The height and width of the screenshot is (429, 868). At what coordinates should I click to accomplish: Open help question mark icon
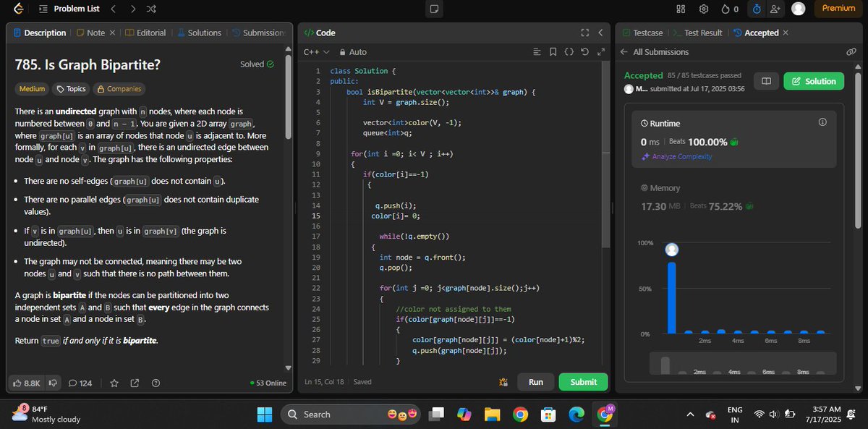click(156, 383)
